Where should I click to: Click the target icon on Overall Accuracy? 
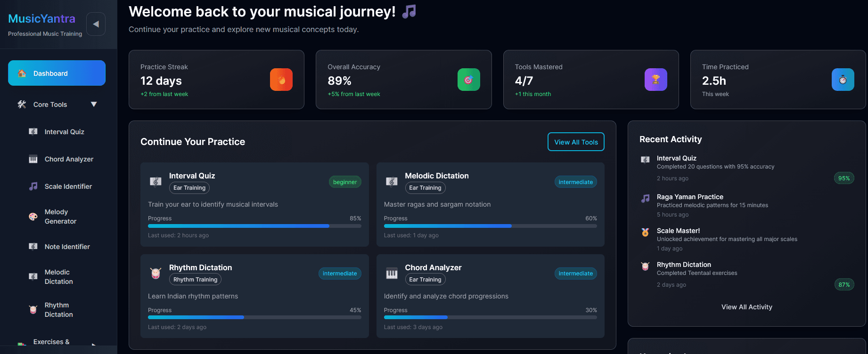[x=468, y=80]
